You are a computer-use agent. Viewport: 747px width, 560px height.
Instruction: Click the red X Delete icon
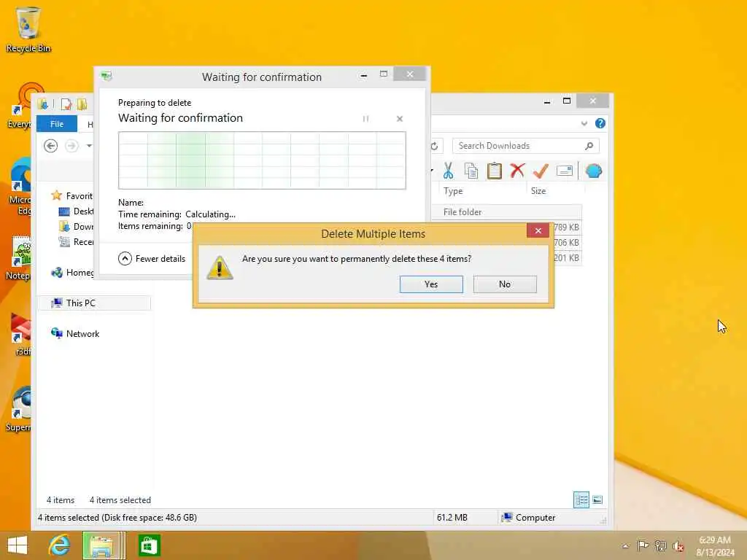pyautogui.click(x=517, y=171)
